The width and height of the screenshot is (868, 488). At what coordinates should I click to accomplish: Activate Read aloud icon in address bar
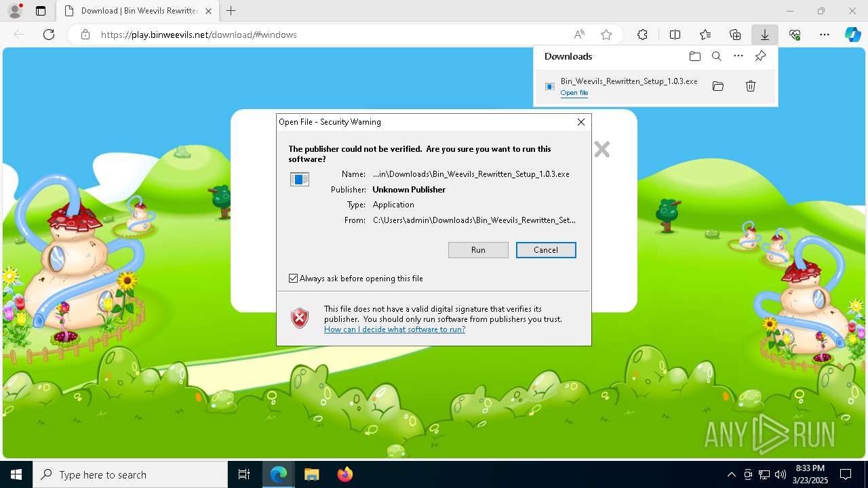[579, 35]
